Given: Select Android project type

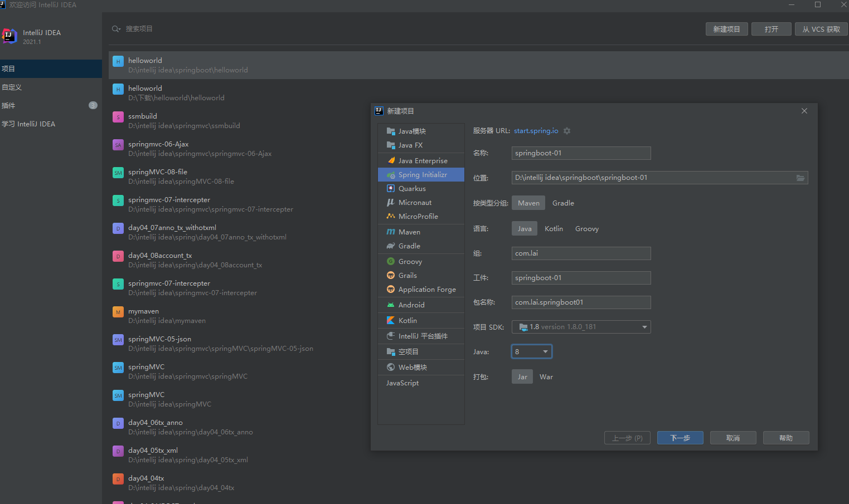Looking at the screenshot, I should pos(421,305).
